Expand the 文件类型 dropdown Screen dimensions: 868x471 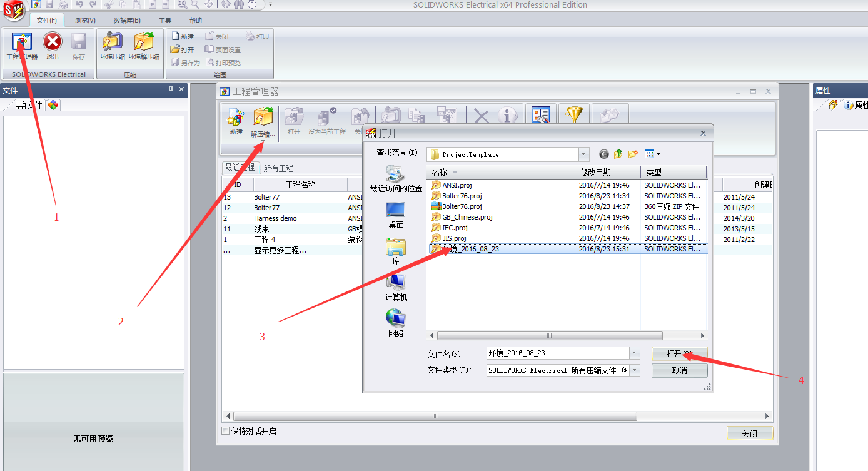(635, 370)
